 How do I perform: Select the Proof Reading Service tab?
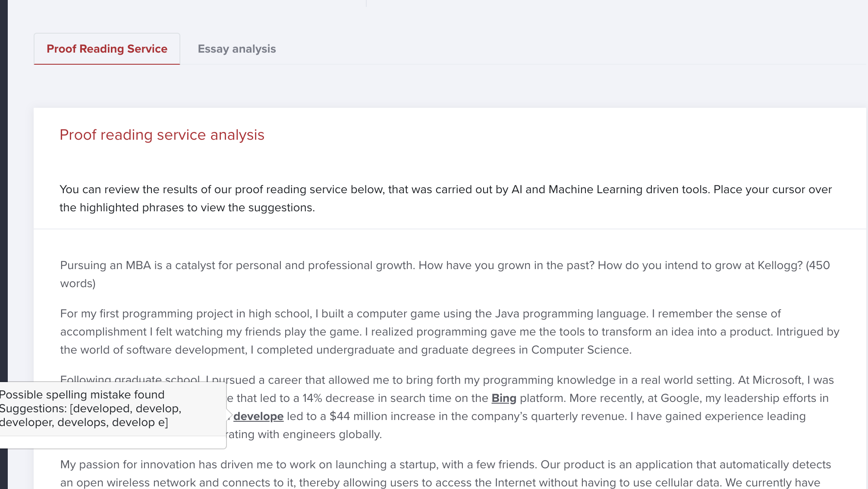pyautogui.click(x=107, y=49)
